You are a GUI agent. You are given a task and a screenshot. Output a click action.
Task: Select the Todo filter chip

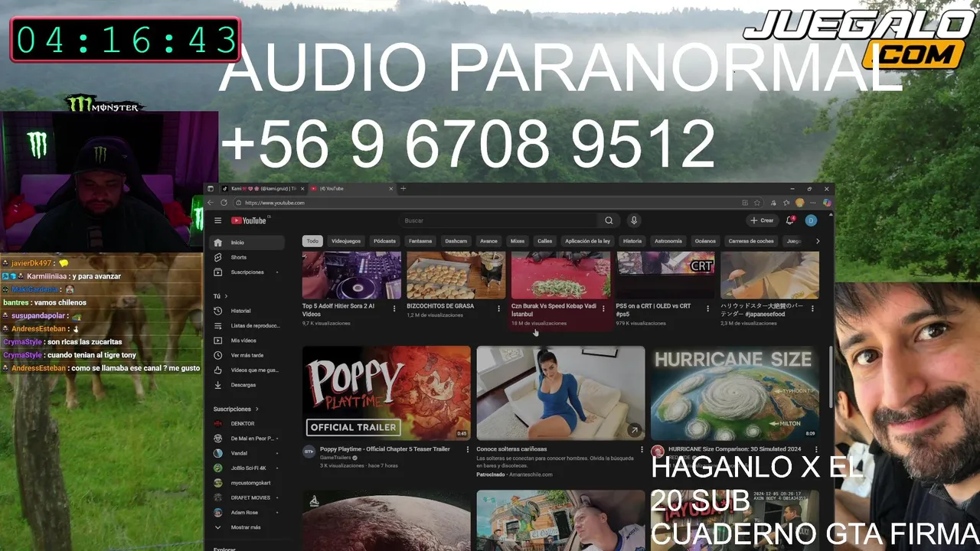pyautogui.click(x=312, y=241)
